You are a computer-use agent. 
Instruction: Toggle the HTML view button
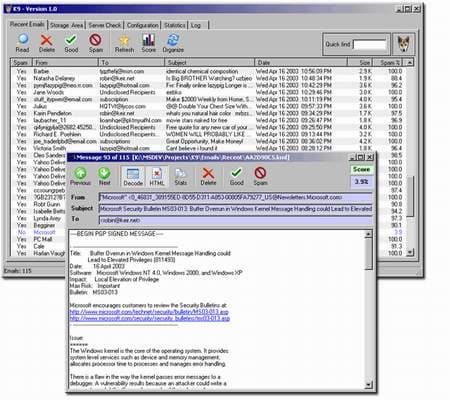(157, 176)
